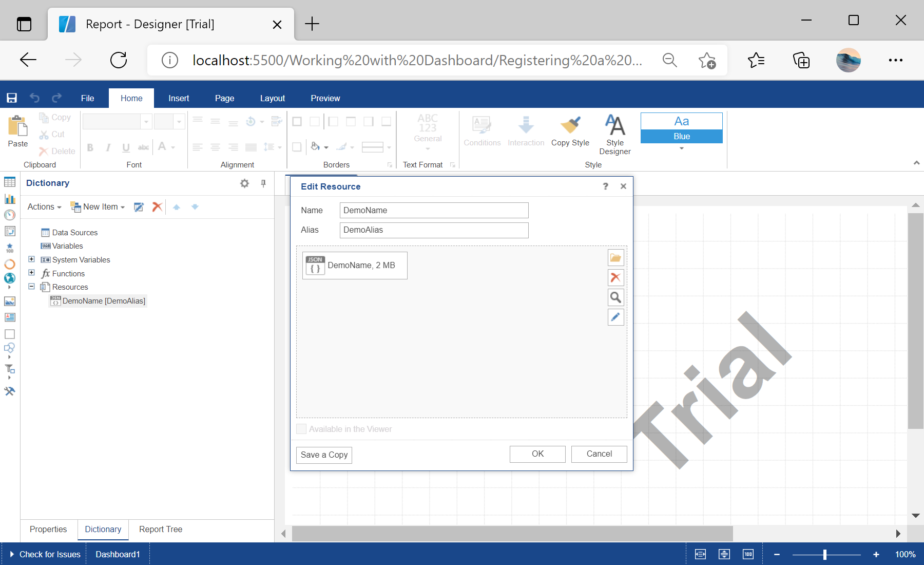Click the red X to remove the resource content
Screen dimensions: 924x565
(x=615, y=277)
